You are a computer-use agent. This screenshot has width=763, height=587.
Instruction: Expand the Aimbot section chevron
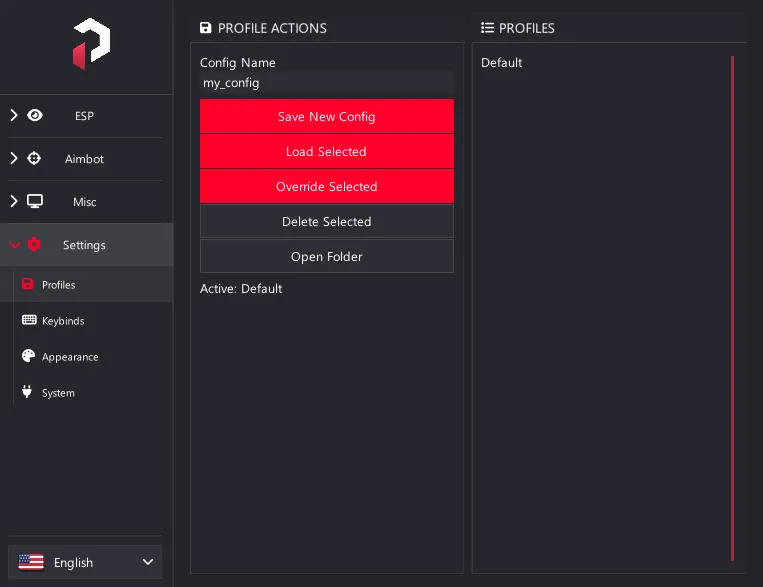coord(14,158)
